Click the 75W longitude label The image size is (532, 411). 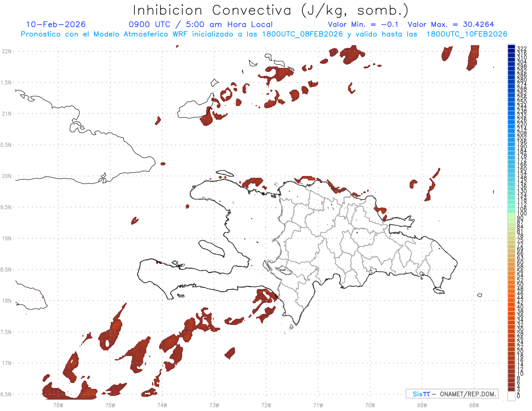click(110, 405)
